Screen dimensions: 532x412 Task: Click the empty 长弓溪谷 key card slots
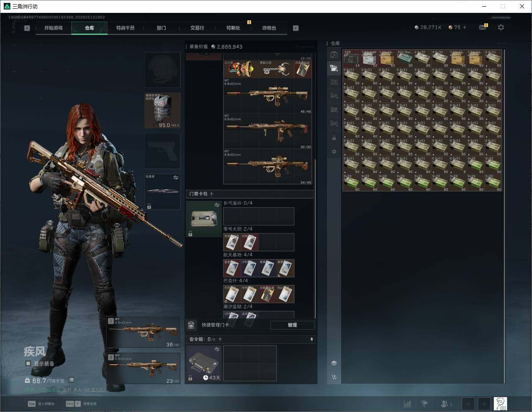click(259, 216)
